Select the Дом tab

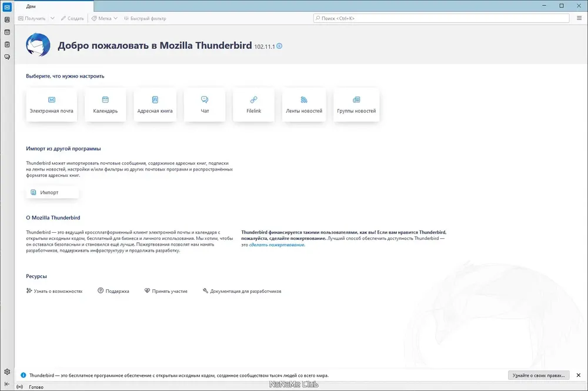[x=54, y=6]
